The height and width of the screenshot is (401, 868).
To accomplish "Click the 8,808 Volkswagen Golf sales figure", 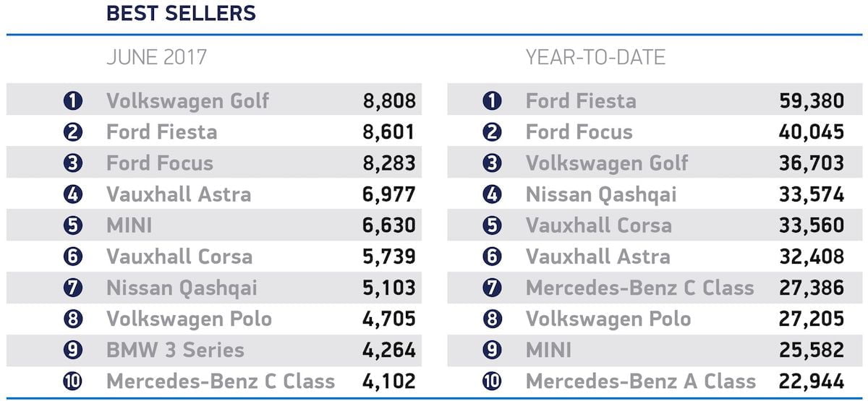I will (389, 100).
